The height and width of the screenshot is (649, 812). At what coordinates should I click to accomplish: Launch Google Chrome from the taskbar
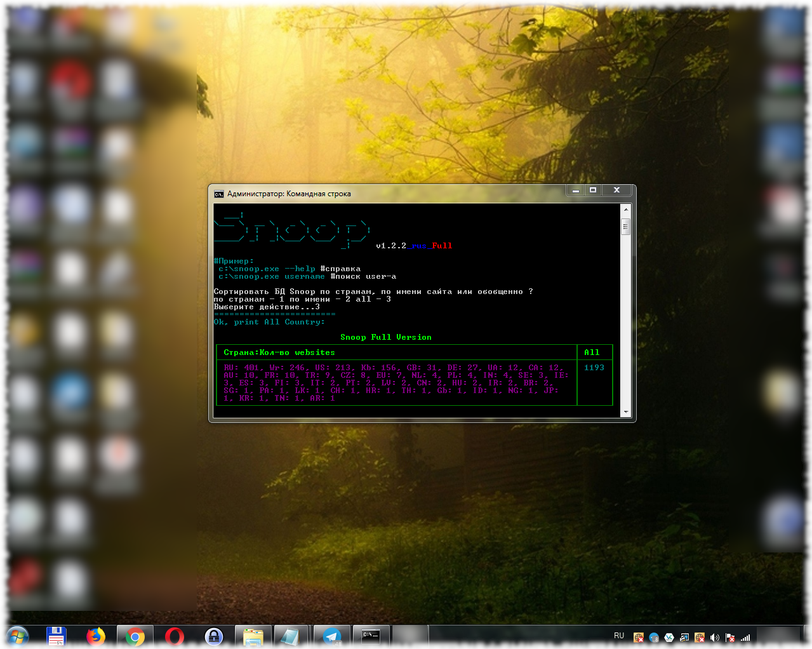click(135, 637)
